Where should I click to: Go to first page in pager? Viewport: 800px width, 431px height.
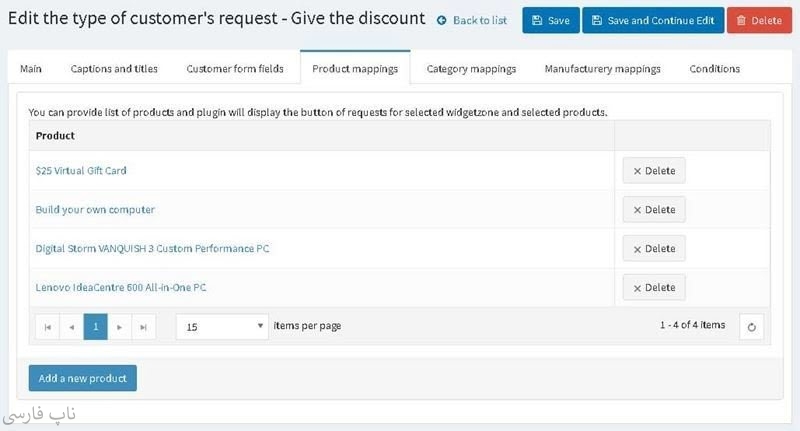(47, 326)
